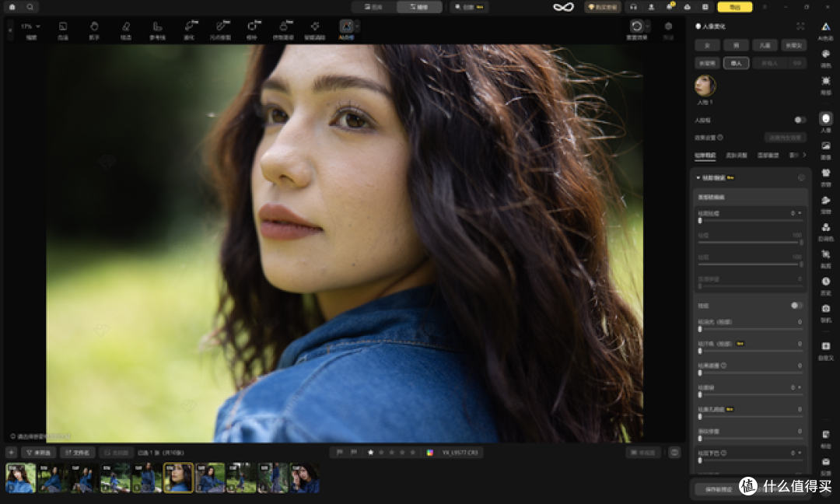
Task: Collapse the 祛除瑕疵 section header triangle
Action: pyautogui.click(x=698, y=178)
